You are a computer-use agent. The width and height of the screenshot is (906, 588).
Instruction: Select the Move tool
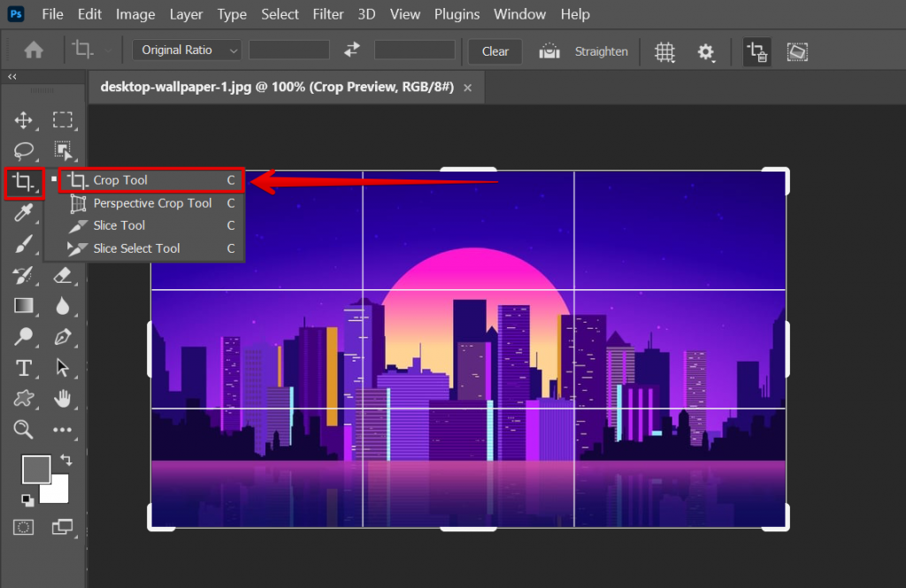tap(23, 120)
